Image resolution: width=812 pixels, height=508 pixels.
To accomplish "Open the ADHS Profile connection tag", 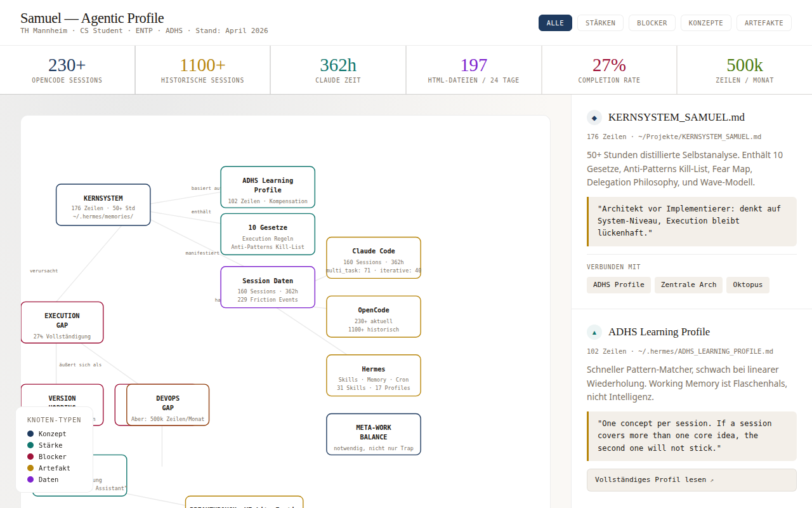I will point(619,284).
